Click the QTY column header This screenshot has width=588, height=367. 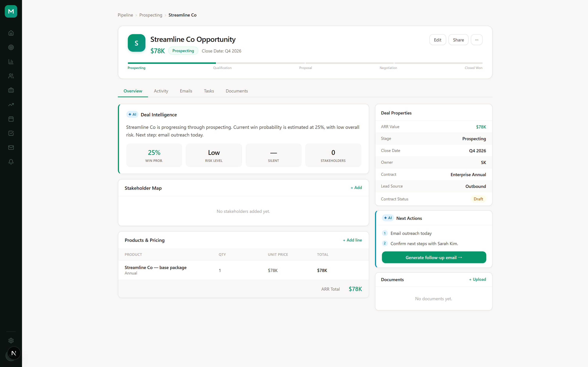222,255
